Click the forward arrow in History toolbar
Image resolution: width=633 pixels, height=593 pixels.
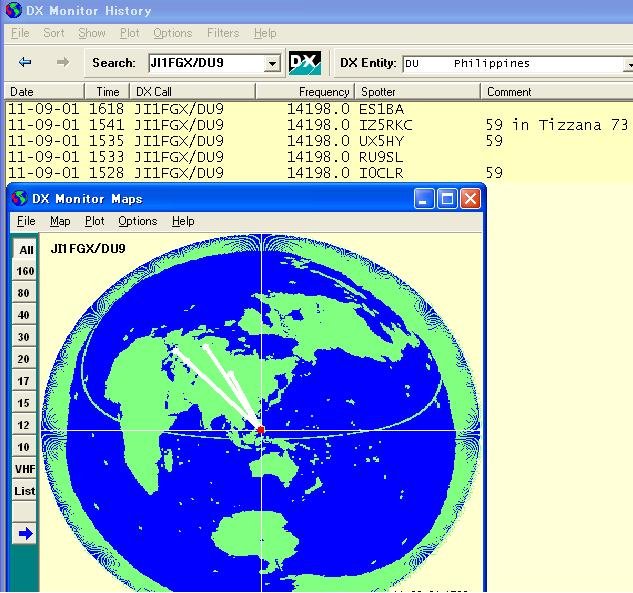pyautogui.click(x=63, y=62)
